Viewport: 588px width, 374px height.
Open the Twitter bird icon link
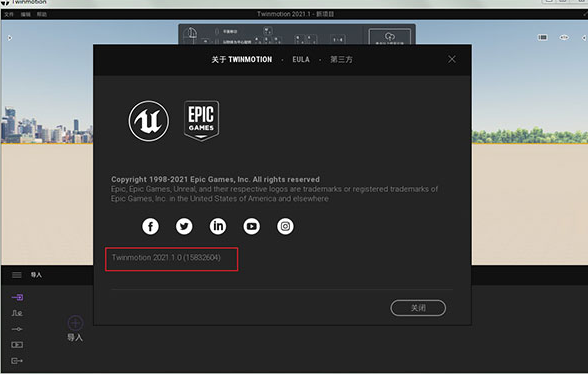click(184, 226)
